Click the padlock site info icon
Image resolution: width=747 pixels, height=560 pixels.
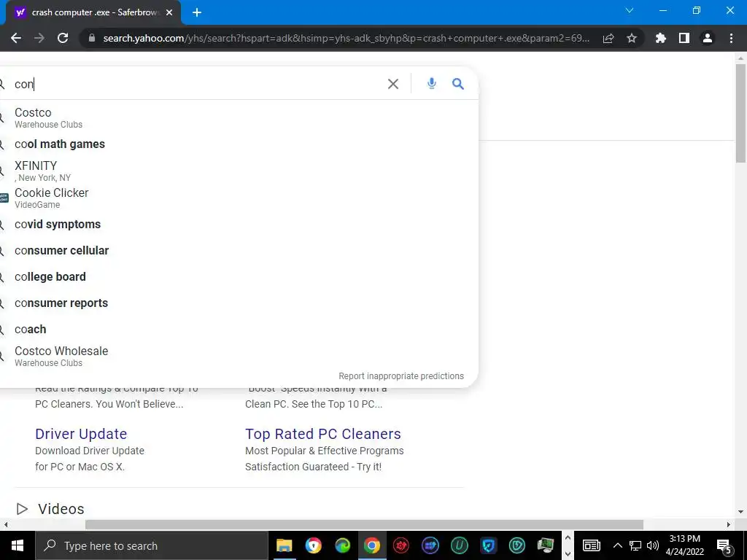click(x=92, y=38)
